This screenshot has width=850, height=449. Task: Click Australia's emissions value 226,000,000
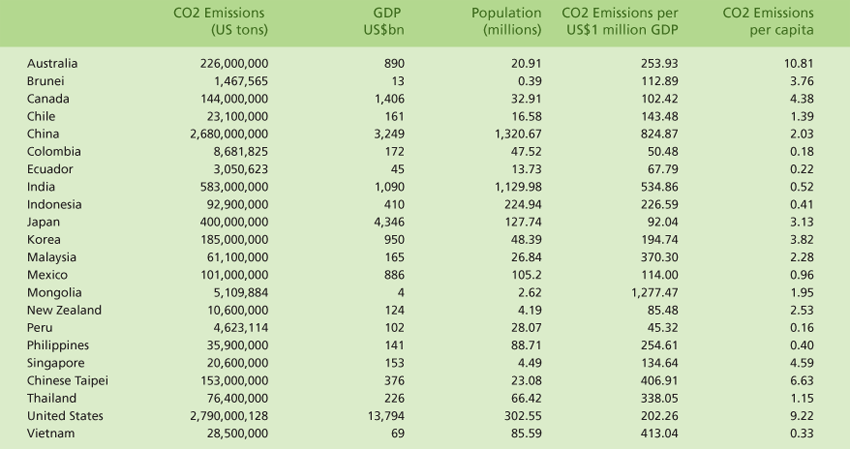(234, 63)
